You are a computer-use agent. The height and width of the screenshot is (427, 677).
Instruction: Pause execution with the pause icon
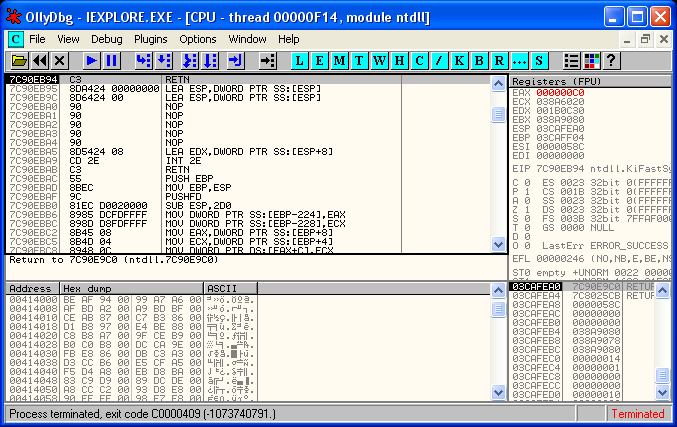point(111,61)
